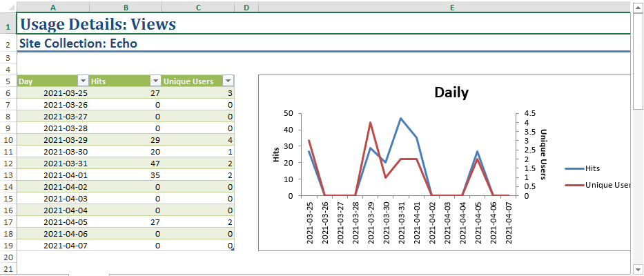This screenshot has width=644, height=276.
Task: Open the Unique Users filter dropdown
Action: (228, 81)
